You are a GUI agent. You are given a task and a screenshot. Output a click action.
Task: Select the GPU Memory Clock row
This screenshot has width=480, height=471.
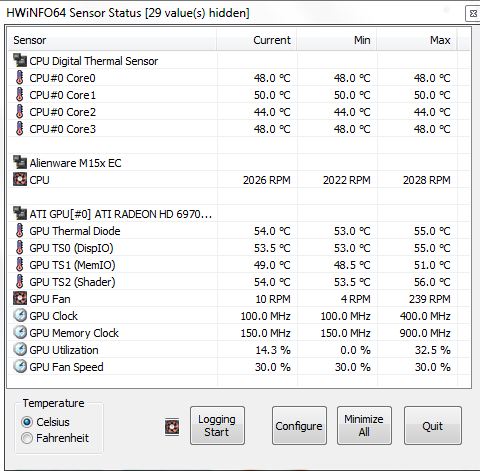239,333
